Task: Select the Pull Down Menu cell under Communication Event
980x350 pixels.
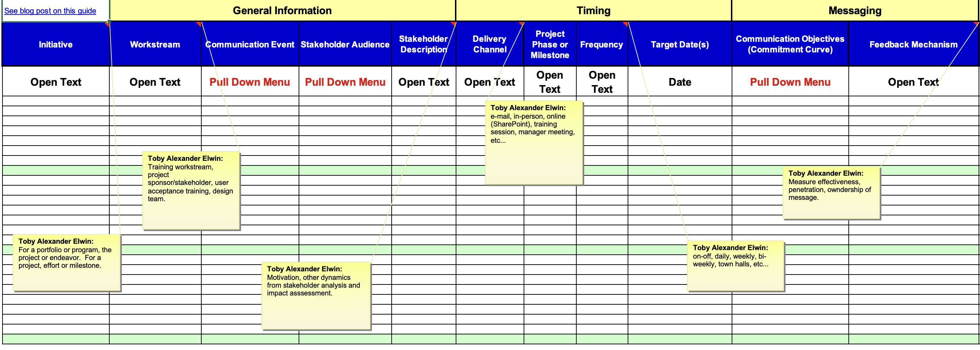Action: click(x=249, y=82)
